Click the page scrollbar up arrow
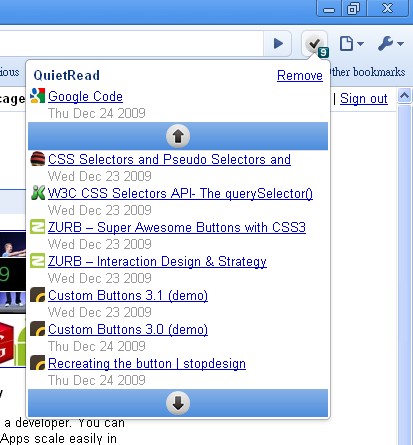 (404, 96)
